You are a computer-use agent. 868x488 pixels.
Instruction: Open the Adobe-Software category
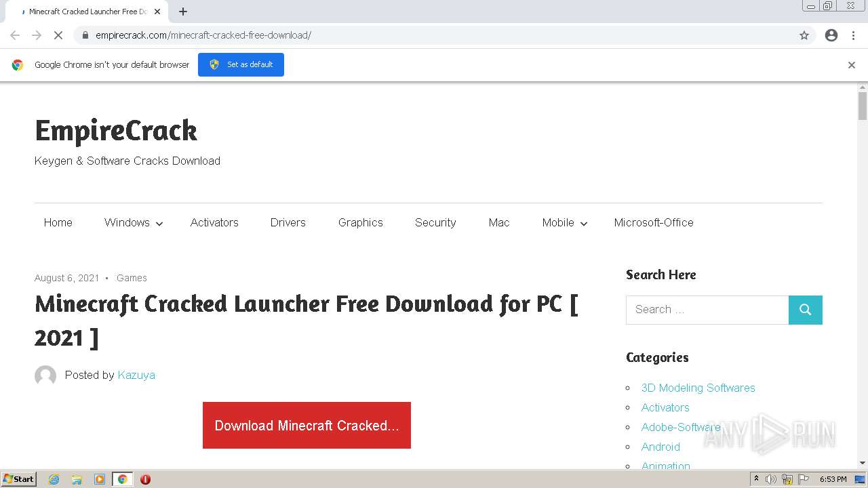pos(681,427)
